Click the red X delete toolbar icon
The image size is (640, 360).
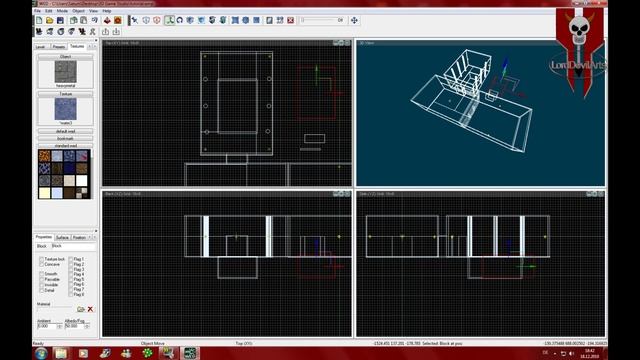pyautogui.click(x=291, y=20)
